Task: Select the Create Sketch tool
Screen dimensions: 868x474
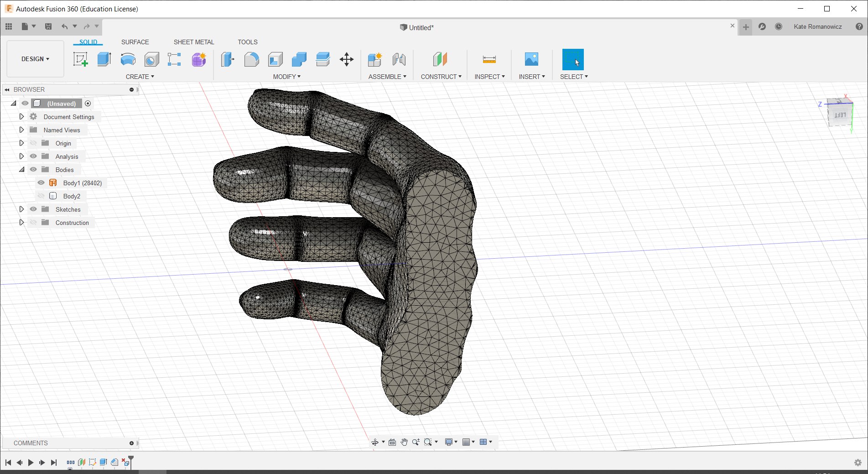Action: click(81, 59)
